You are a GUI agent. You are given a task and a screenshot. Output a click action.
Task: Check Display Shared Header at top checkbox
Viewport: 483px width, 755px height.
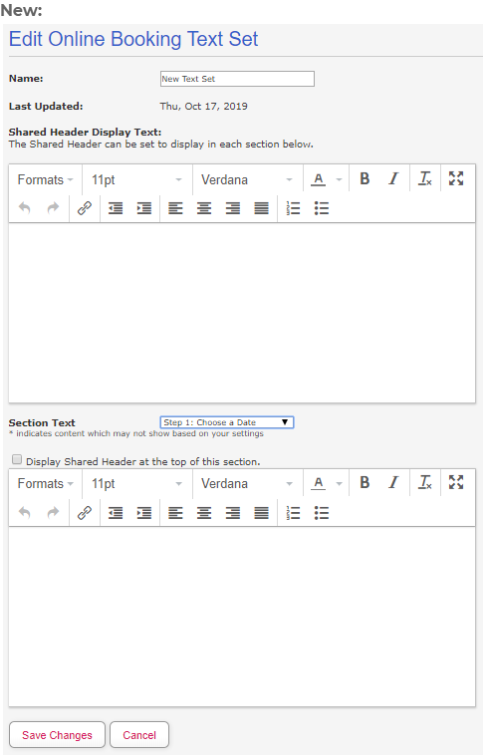(x=17, y=459)
